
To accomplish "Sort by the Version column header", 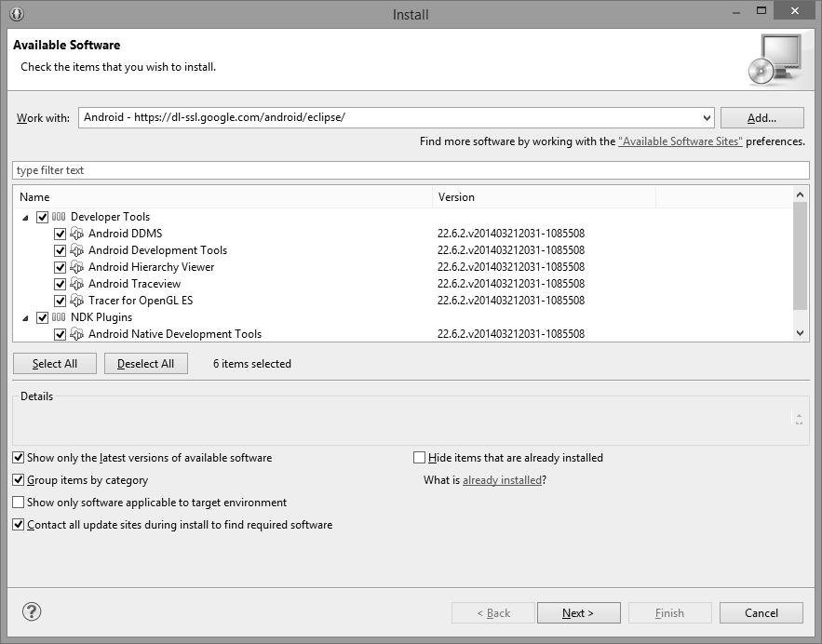I will (x=545, y=197).
